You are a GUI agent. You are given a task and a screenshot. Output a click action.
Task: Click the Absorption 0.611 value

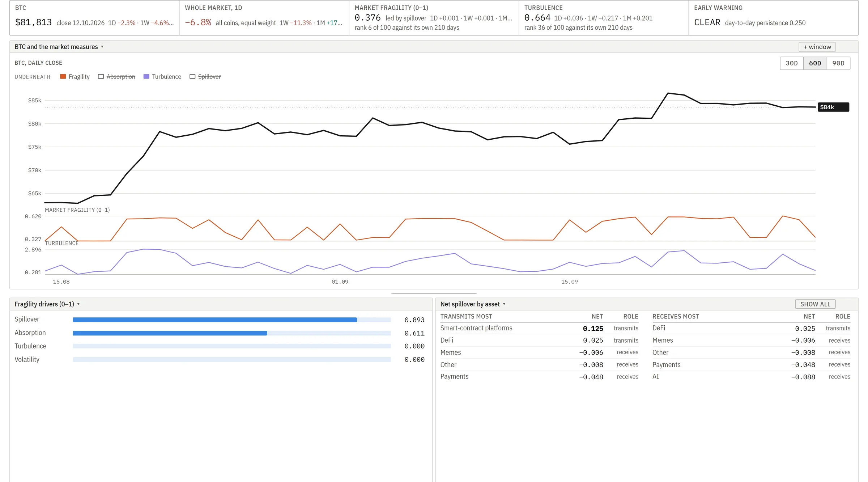pos(414,333)
